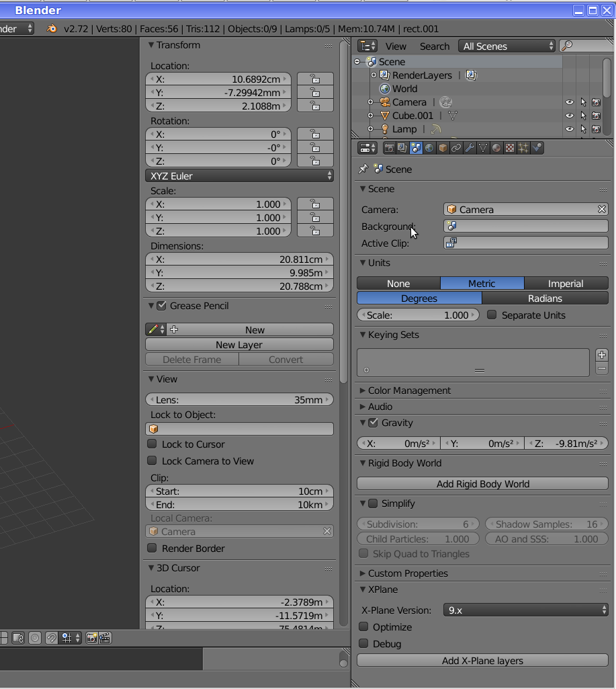Click the OpenGL render clapperboard icon
The width and height of the screenshot is (616, 689).
[x=105, y=638]
